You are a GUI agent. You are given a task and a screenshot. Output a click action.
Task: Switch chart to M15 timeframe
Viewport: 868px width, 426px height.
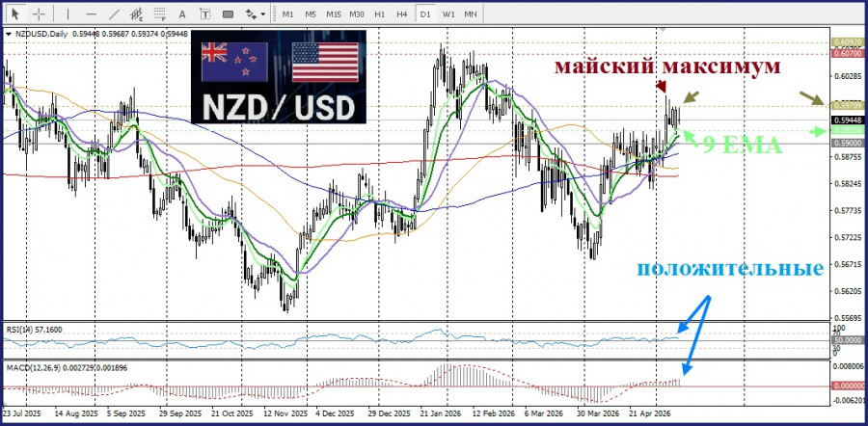334,13
